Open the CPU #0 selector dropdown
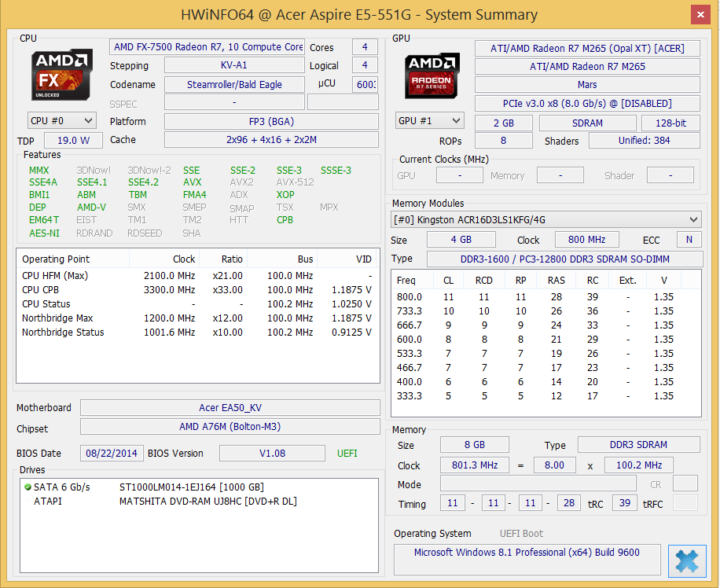The width and height of the screenshot is (720, 588). 62,121
